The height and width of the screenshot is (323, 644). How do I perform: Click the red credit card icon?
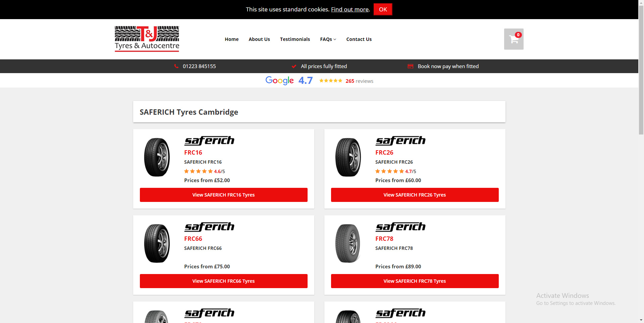coord(410,66)
